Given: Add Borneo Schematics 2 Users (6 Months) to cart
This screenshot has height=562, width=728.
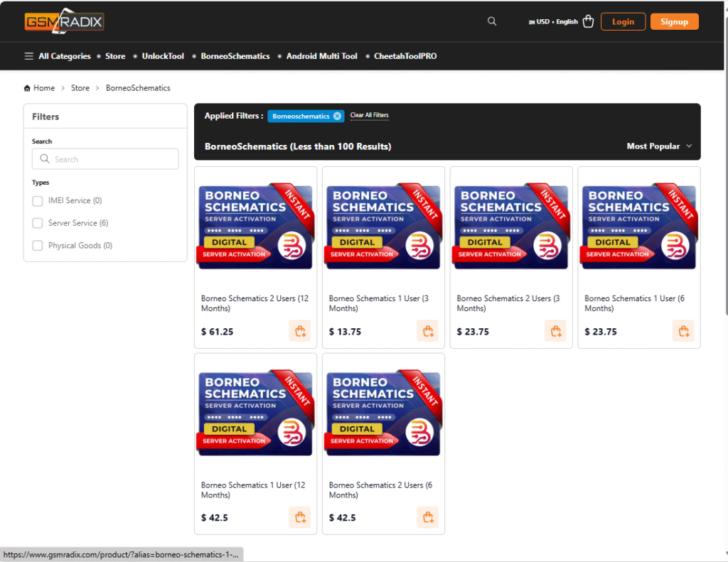Looking at the screenshot, I should (x=427, y=517).
